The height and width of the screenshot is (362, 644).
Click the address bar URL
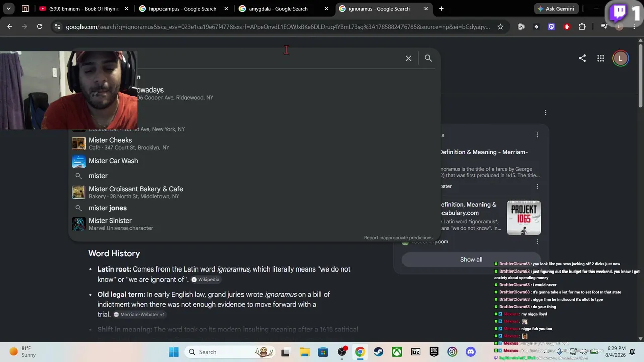278,27
